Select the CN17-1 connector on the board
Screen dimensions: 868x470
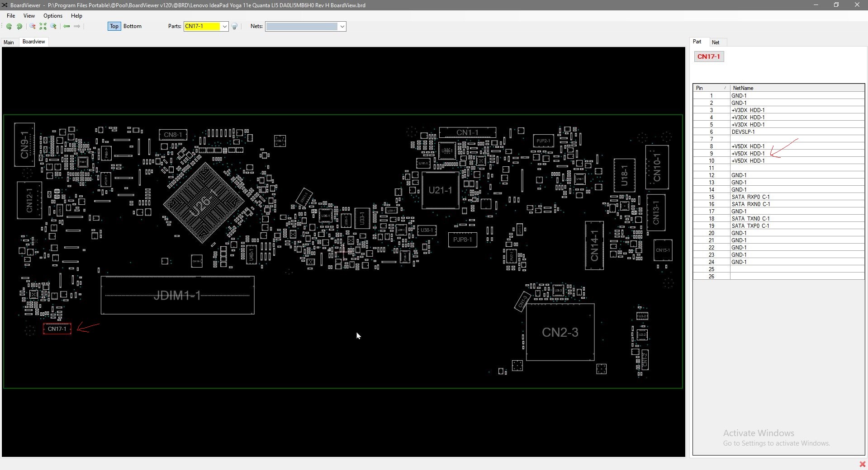57,329
